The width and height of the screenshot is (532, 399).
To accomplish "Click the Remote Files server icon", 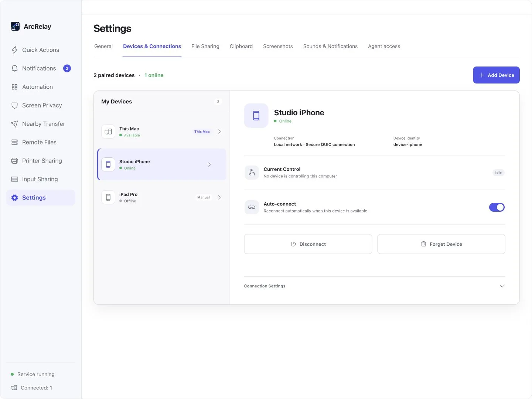I will pyautogui.click(x=14, y=142).
